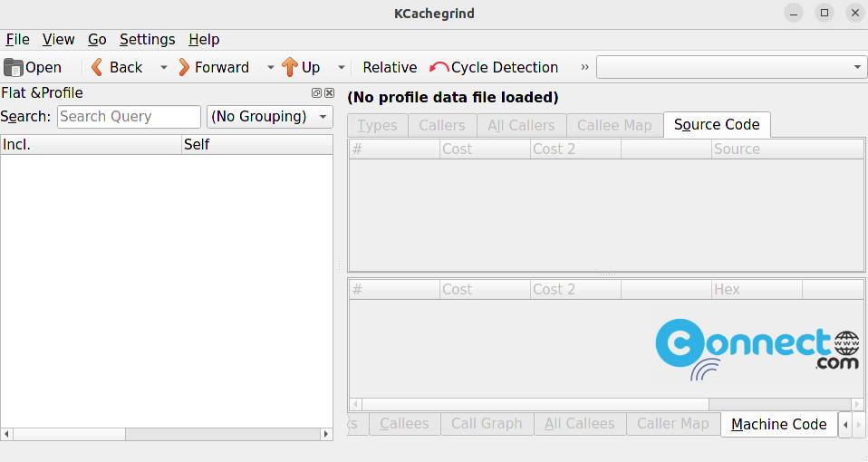Minimize the KCachegrind window
This screenshot has height=462, width=868.
tap(794, 14)
